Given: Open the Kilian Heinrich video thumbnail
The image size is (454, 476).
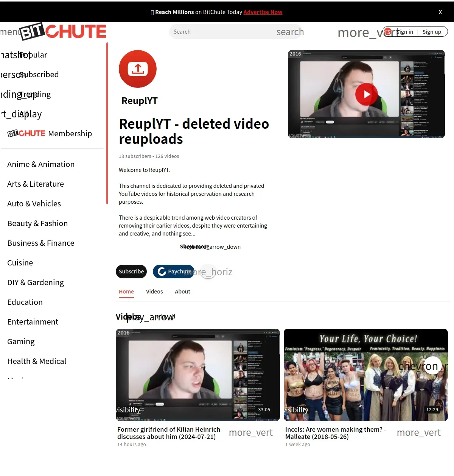Looking at the screenshot, I should tap(198, 375).
